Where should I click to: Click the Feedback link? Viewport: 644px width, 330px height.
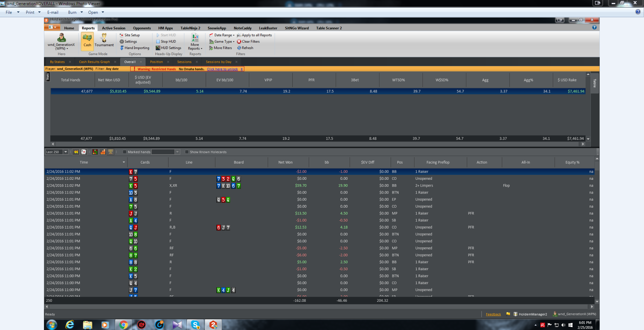[x=493, y=314]
